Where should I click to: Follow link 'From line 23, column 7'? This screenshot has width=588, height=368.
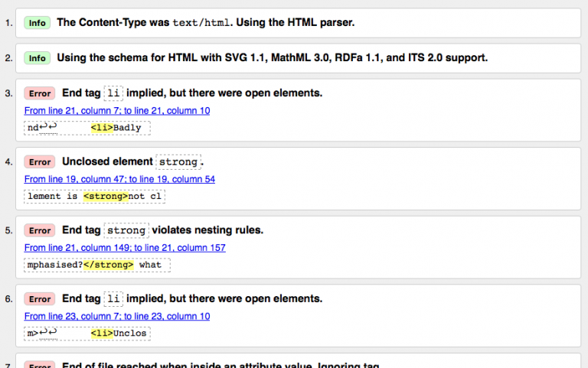pyautogui.click(x=117, y=316)
